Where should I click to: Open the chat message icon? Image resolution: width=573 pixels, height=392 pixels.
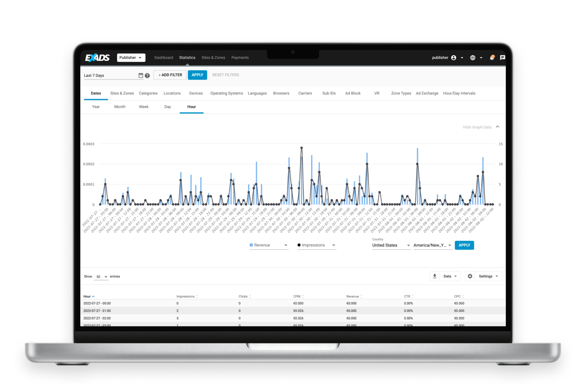(502, 57)
